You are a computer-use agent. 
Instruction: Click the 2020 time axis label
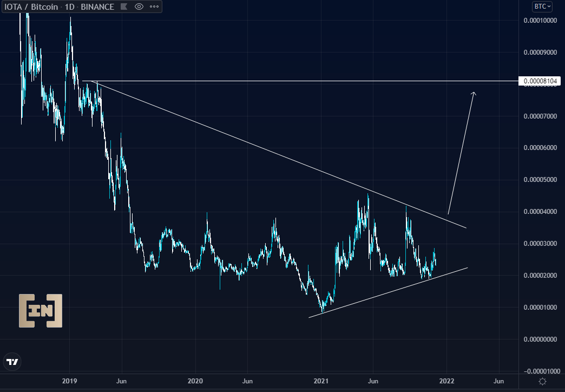click(195, 381)
